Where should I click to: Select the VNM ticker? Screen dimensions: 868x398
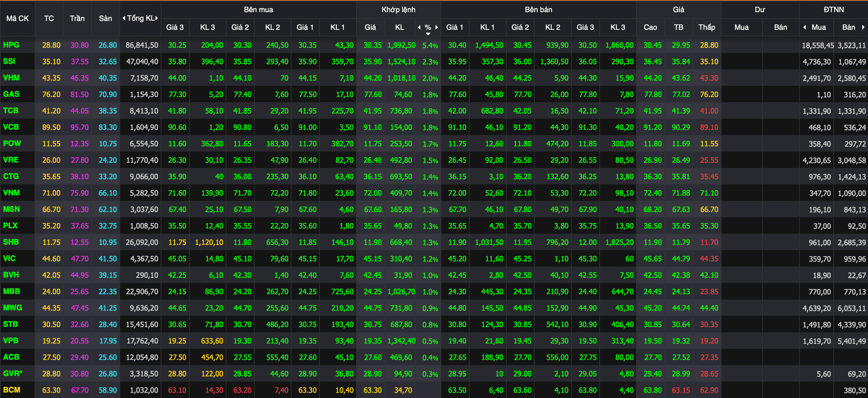pyautogui.click(x=12, y=193)
